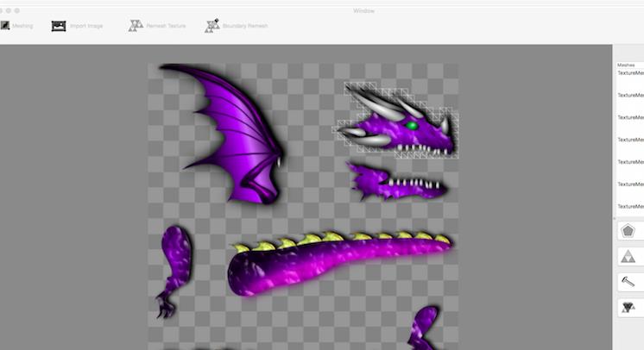Select the first TextureMesh entry in Meshes list
The width and height of the screenshot is (644, 350).
click(x=631, y=73)
